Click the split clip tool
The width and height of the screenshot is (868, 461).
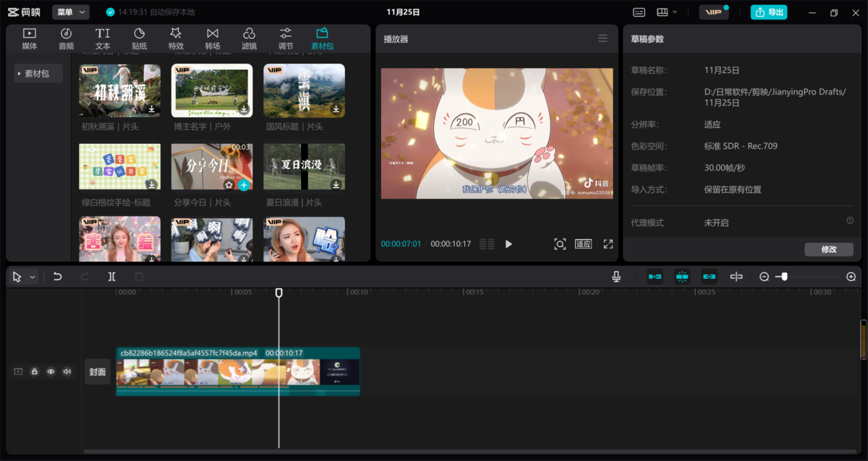click(x=112, y=277)
